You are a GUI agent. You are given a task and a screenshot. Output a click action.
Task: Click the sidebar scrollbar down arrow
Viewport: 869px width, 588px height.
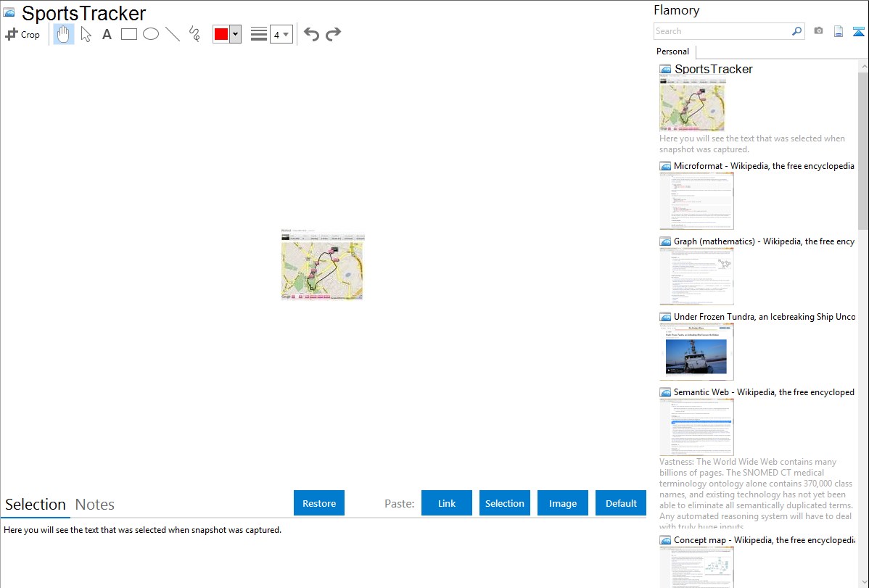[x=863, y=582]
